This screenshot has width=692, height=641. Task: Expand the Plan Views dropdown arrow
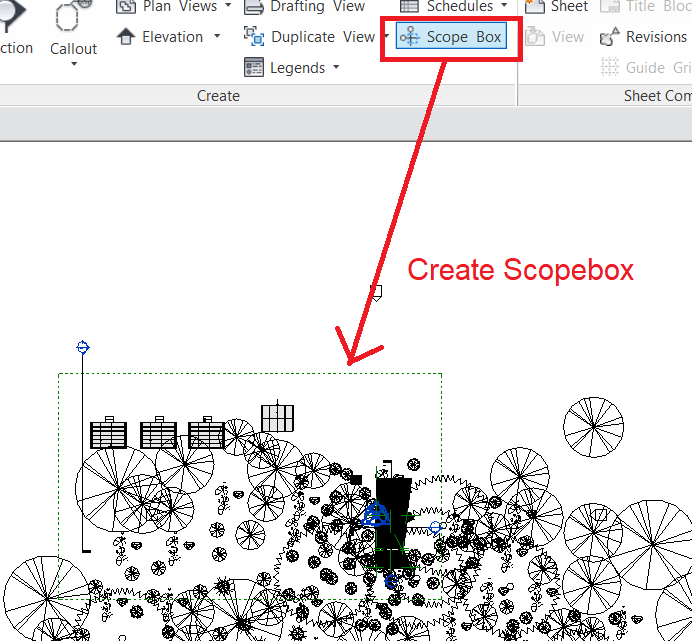(x=228, y=6)
